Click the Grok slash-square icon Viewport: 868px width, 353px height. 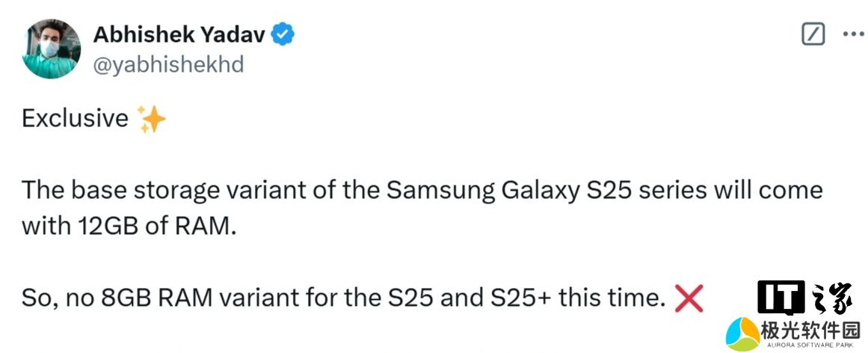click(813, 34)
